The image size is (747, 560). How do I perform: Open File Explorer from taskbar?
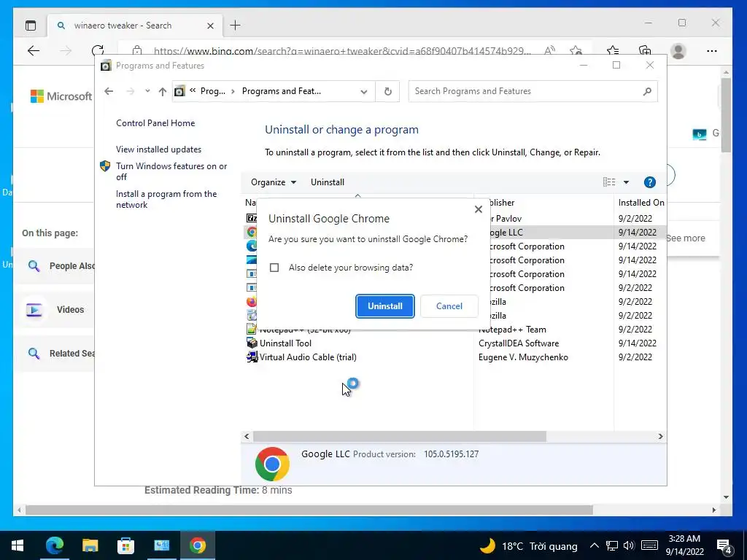tap(90, 545)
